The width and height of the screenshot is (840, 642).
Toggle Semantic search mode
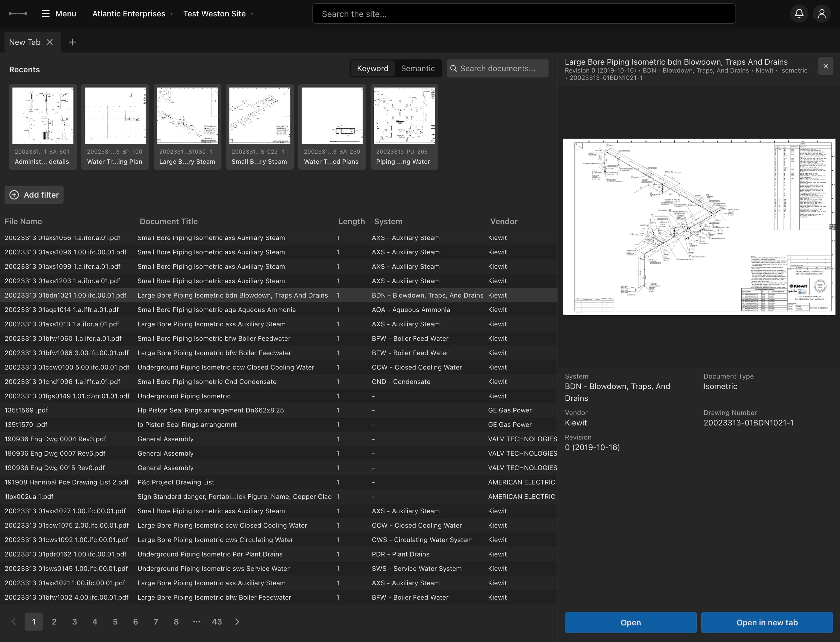pyautogui.click(x=417, y=68)
